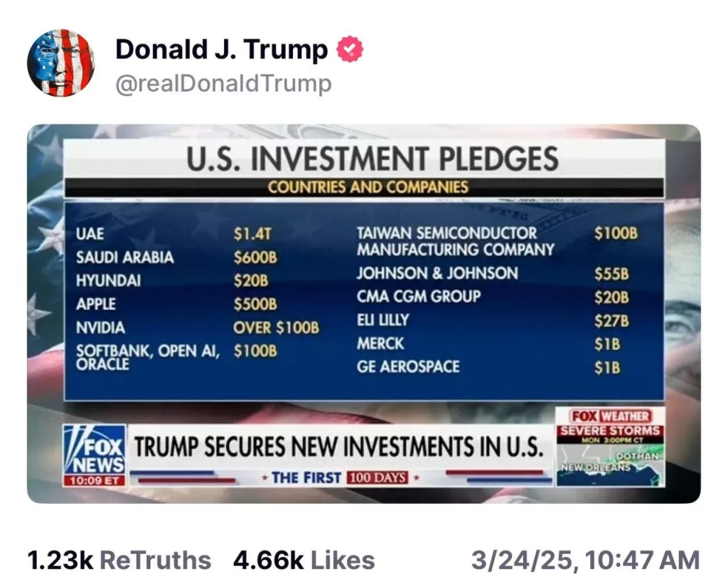Click the 10:09 ET time stamp
The image size is (728, 577).
coord(94,480)
